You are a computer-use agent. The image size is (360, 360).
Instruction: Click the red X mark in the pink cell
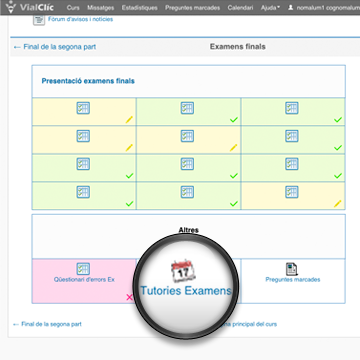[129, 297]
